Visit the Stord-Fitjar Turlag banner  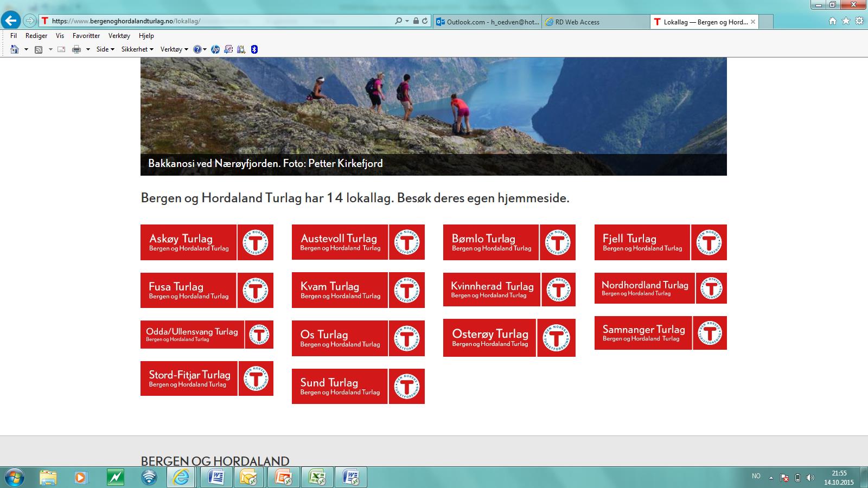coord(207,378)
